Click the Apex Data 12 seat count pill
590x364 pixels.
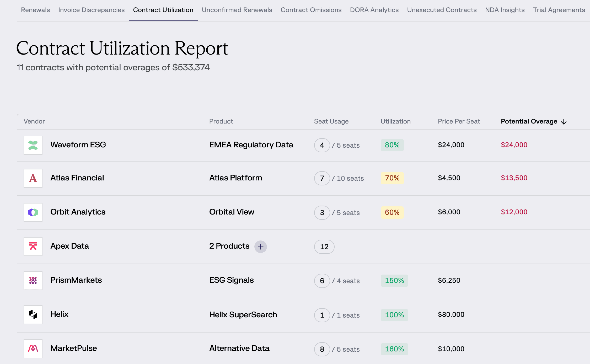pos(324,247)
